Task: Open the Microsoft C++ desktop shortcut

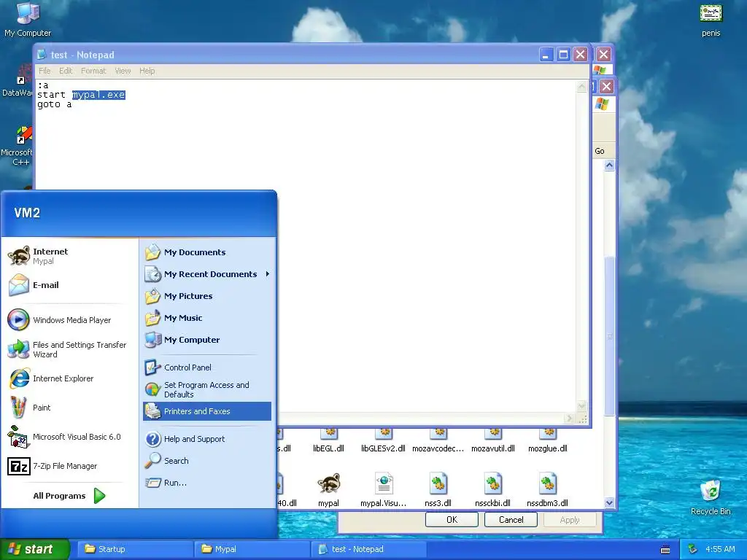Action: click(x=18, y=146)
